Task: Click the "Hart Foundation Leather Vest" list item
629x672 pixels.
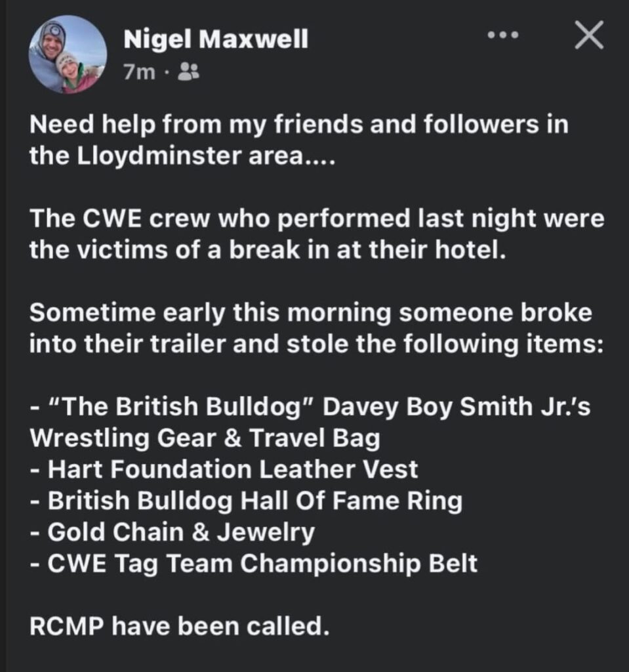Action: click(x=224, y=470)
